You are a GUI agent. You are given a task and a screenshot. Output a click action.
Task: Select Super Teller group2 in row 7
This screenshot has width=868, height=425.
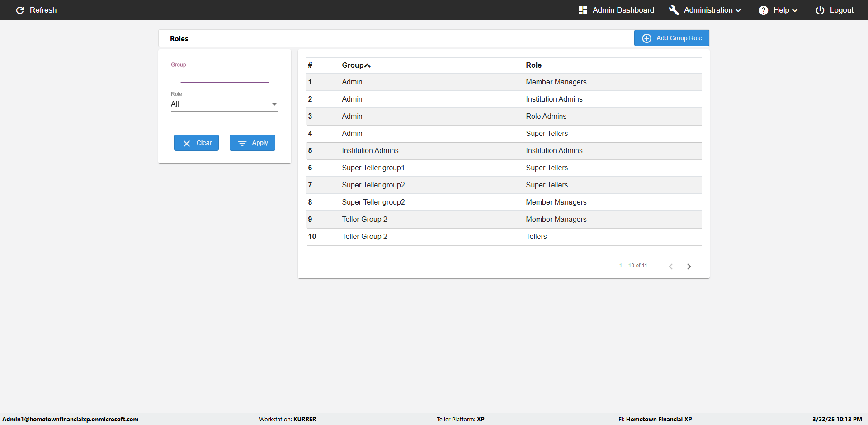coord(373,185)
